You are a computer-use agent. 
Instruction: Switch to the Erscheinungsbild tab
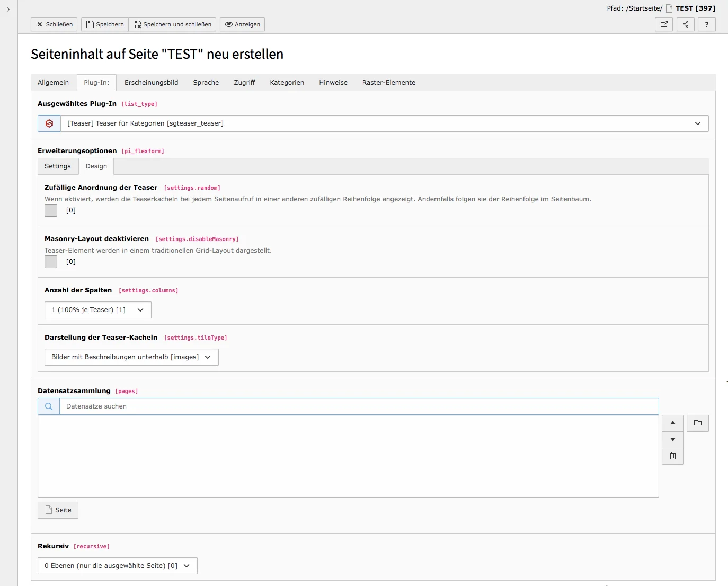[x=151, y=83]
